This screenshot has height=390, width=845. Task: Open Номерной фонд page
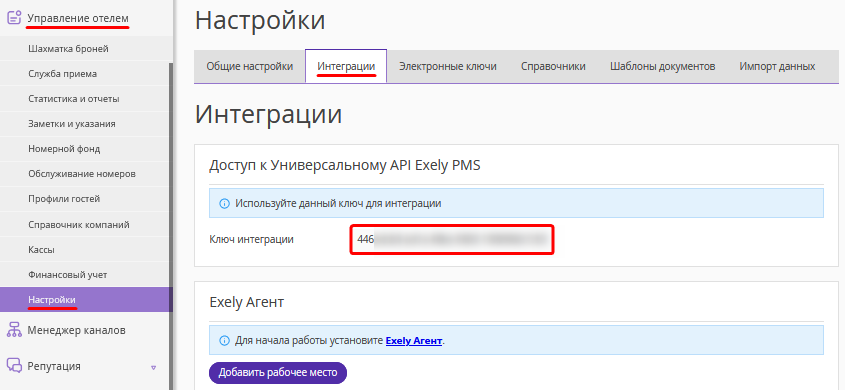pos(64,149)
